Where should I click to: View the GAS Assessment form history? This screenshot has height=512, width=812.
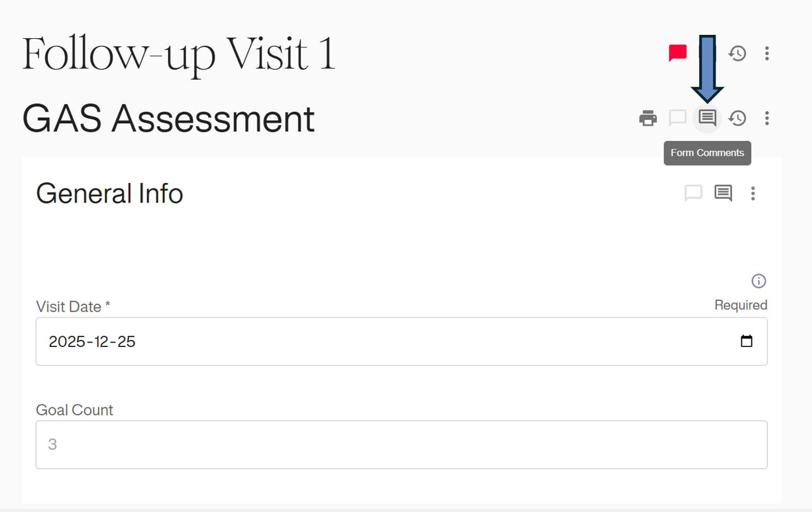click(737, 118)
